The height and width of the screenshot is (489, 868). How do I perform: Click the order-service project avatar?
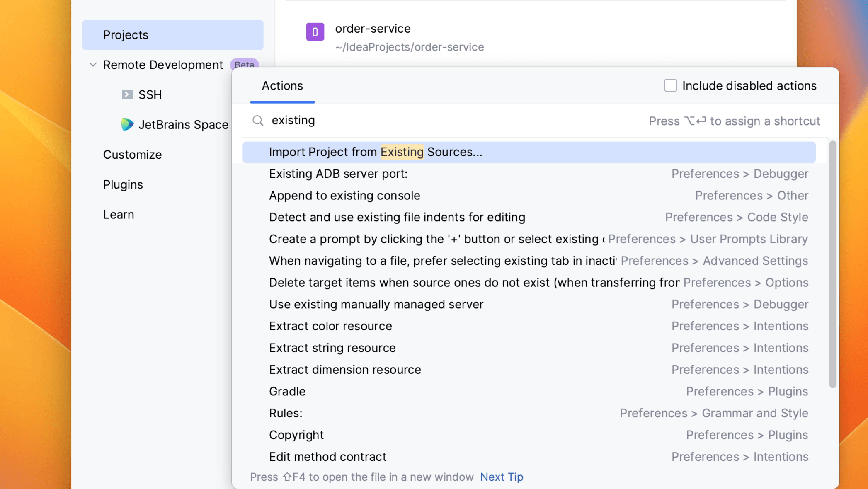click(315, 32)
